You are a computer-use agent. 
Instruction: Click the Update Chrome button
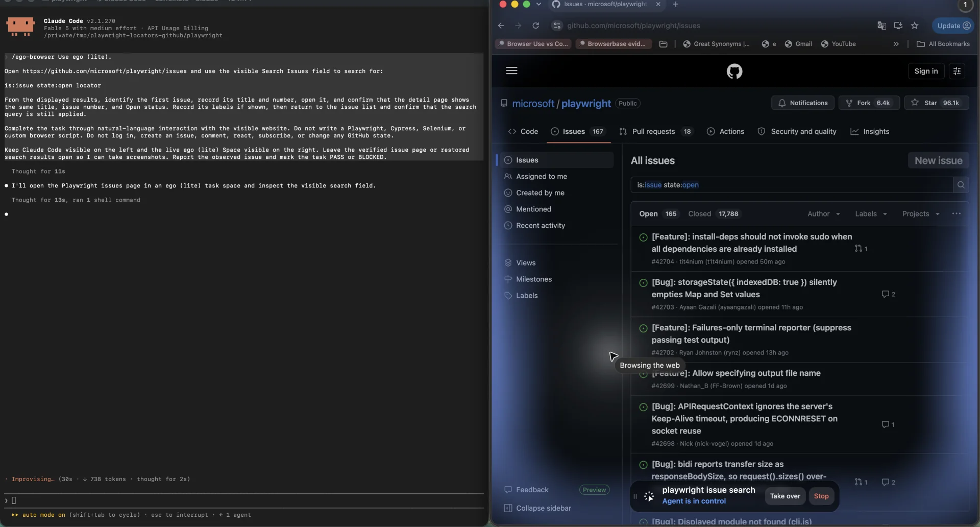pyautogui.click(x=953, y=26)
